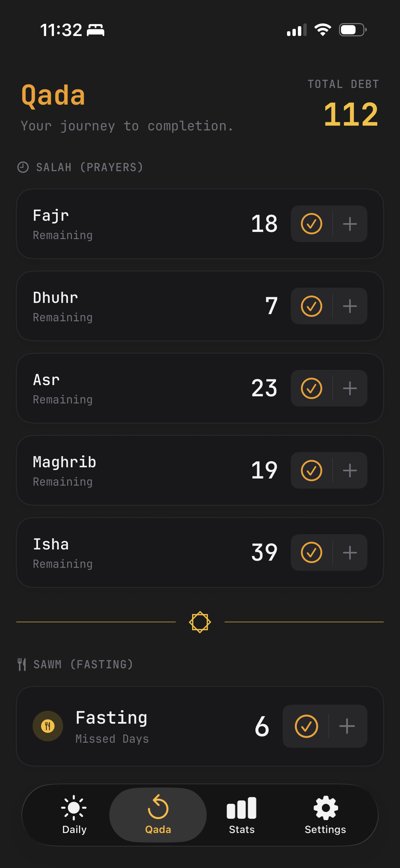Image resolution: width=400 pixels, height=868 pixels.
Task: Add a missed Isha prayer
Action: coord(350,553)
